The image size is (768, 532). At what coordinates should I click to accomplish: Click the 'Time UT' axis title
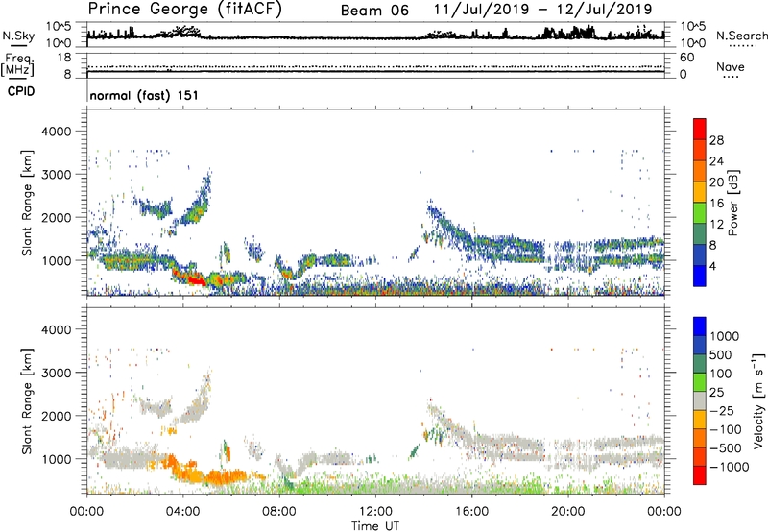tap(375, 526)
